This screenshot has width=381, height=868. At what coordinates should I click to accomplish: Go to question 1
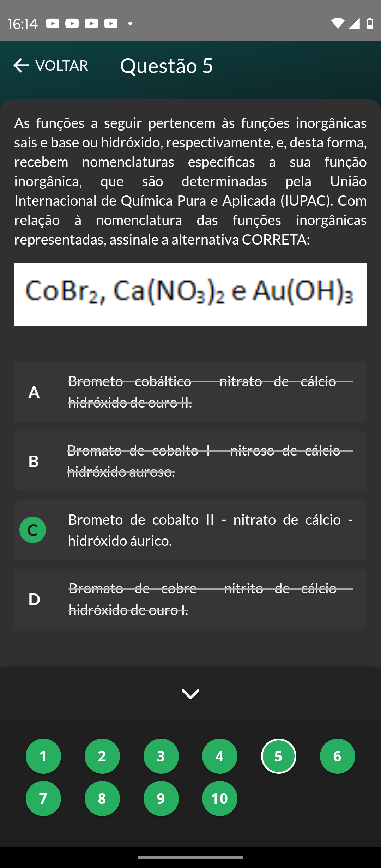(43, 756)
